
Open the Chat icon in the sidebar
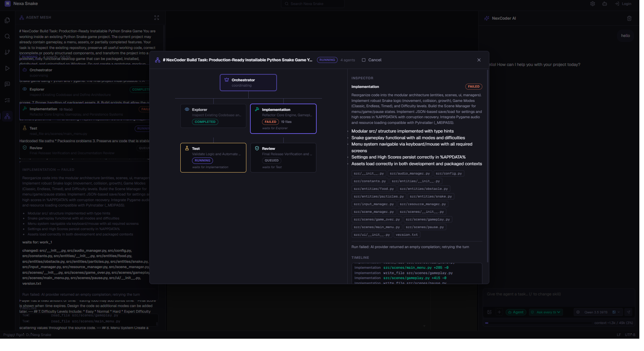coord(7,84)
